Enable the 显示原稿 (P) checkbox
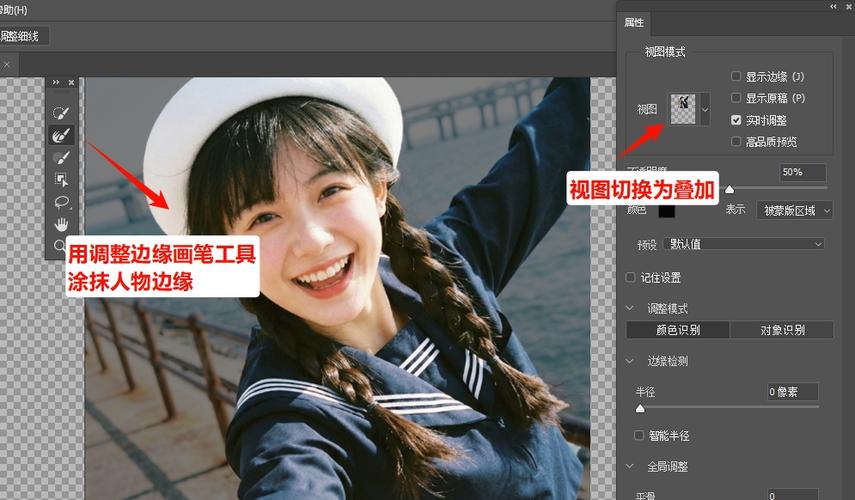 coord(736,98)
